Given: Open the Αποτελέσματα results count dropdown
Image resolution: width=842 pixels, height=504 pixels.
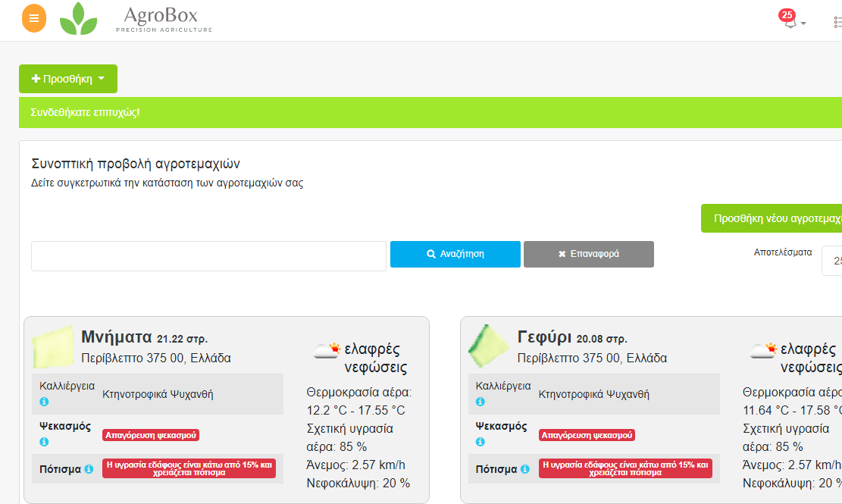Looking at the screenshot, I should tap(832, 261).
